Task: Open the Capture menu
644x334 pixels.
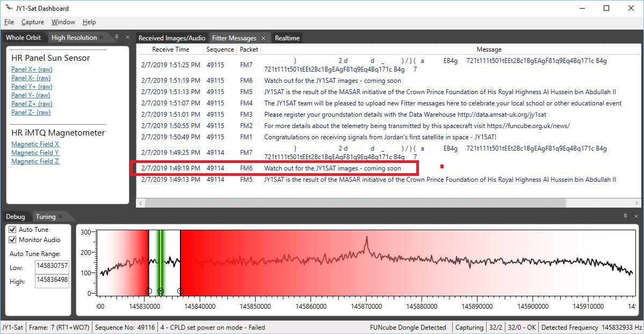Action: pyautogui.click(x=32, y=22)
